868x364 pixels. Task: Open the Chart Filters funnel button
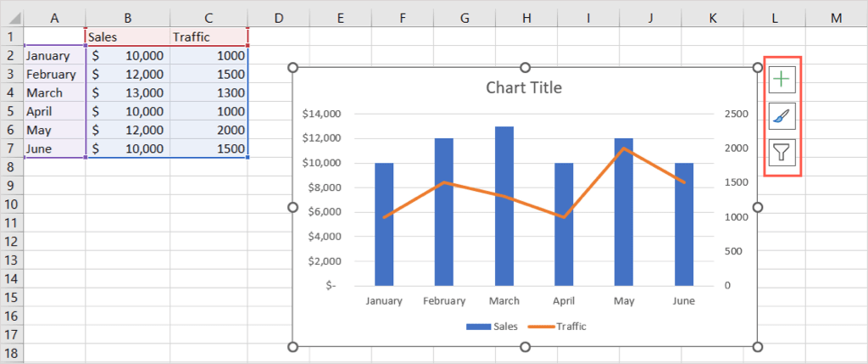pyautogui.click(x=782, y=153)
